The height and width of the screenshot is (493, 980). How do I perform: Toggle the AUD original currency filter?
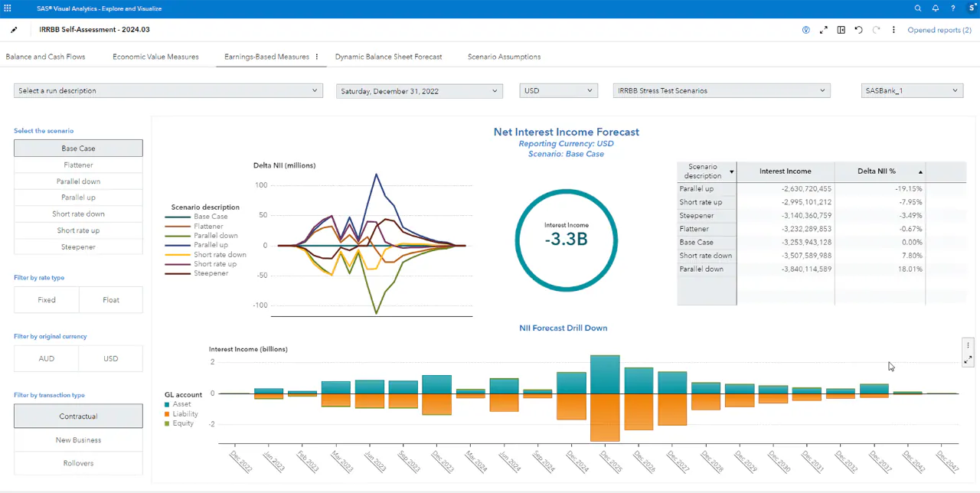click(46, 358)
